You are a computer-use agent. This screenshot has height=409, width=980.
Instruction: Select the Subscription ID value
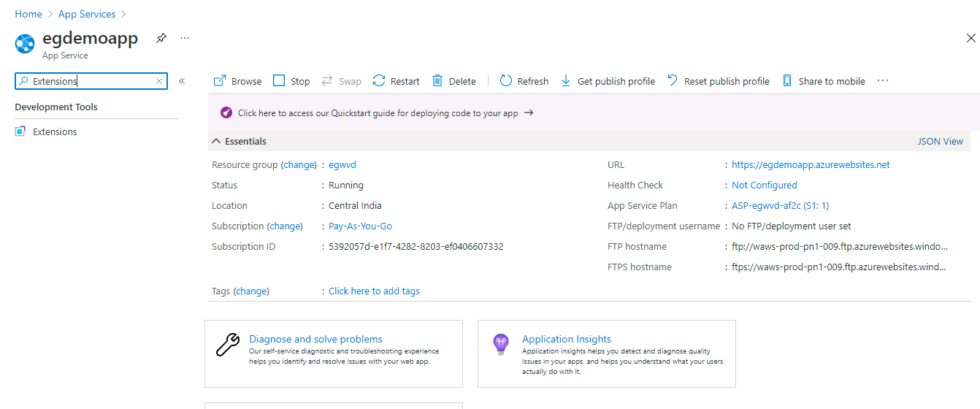pyautogui.click(x=416, y=247)
